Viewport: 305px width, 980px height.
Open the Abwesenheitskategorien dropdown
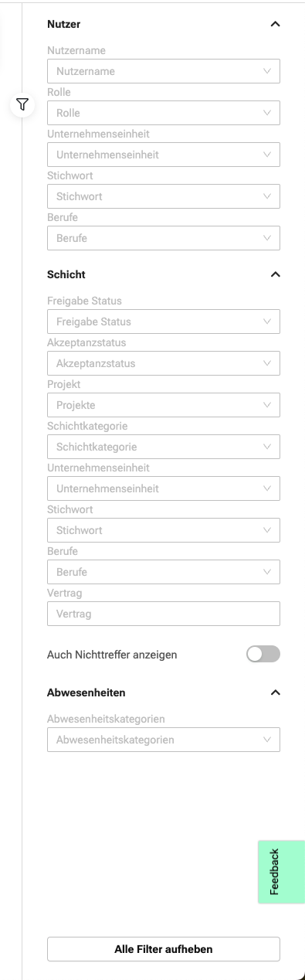tap(164, 740)
